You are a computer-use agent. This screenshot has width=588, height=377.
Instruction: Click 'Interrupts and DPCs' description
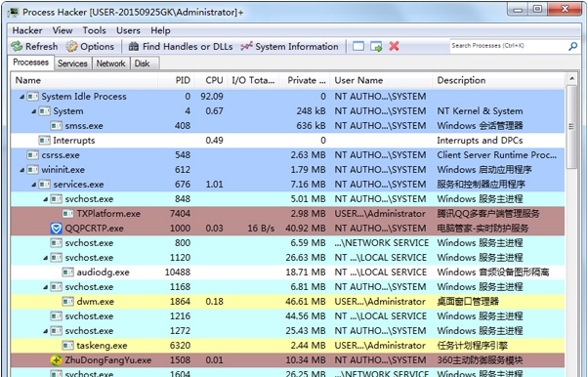tap(480, 141)
